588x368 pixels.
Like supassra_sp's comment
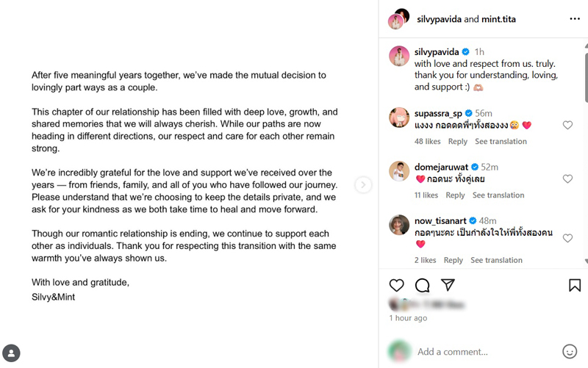[567, 126]
